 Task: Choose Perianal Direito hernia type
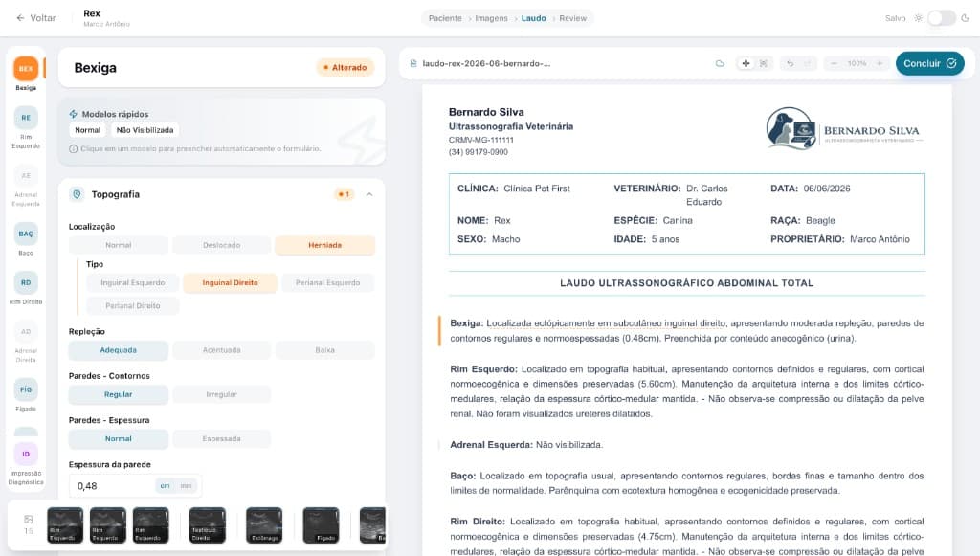click(x=133, y=305)
